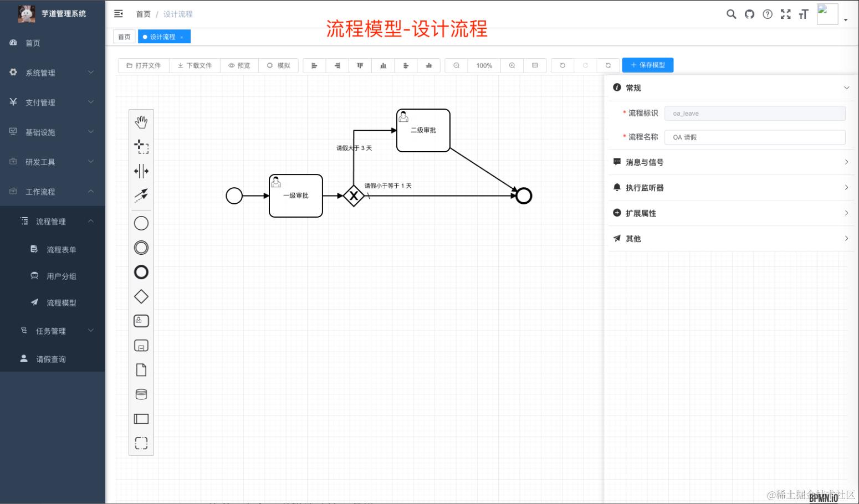The height and width of the screenshot is (504, 859).
Task: Open the GitHub link icon
Action: tap(749, 14)
